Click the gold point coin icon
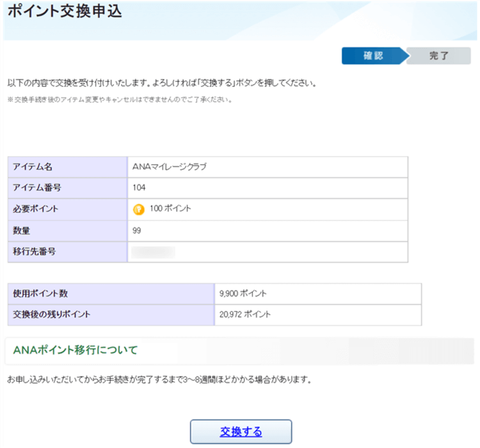The height and width of the screenshot is (448, 480). tap(138, 209)
